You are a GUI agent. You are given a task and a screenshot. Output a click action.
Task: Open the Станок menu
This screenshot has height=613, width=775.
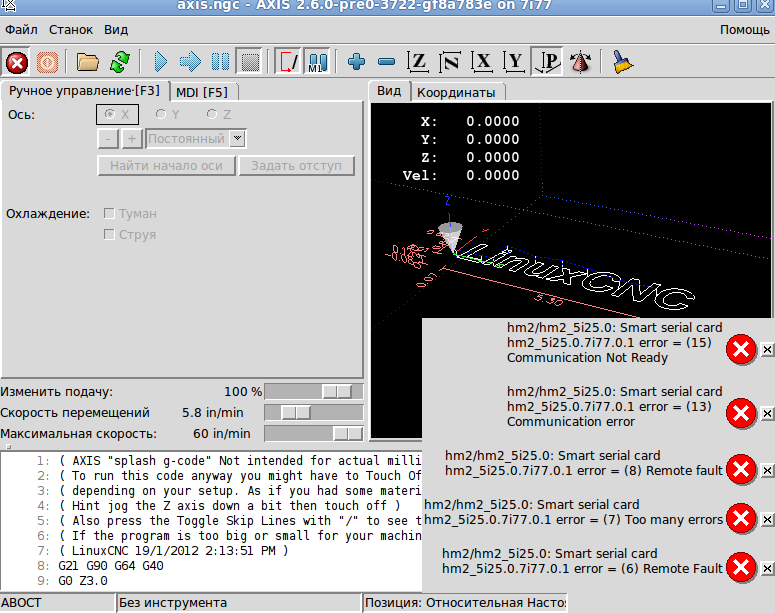pos(71,30)
